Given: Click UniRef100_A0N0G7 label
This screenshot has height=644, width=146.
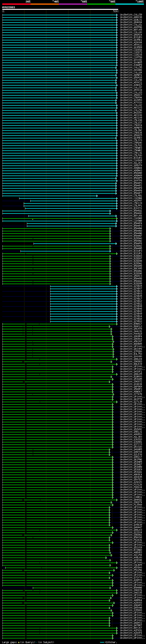Looking at the screenshot, I should click(x=131, y=85).
